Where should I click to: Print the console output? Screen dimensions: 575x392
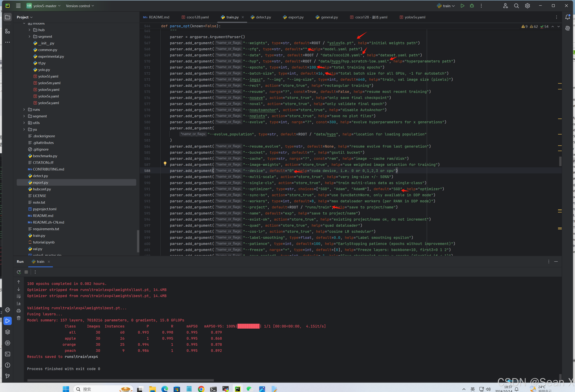click(19, 311)
